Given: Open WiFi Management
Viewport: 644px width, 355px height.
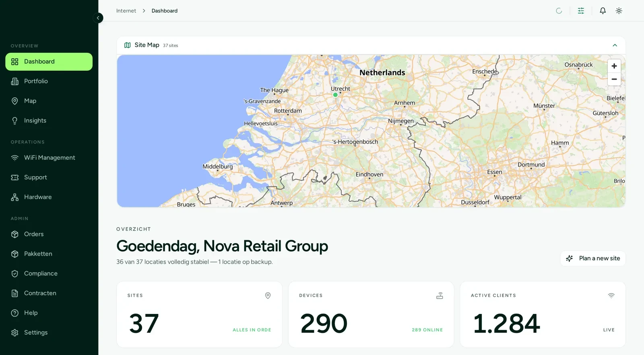Looking at the screenshot, I should [49, 158].
